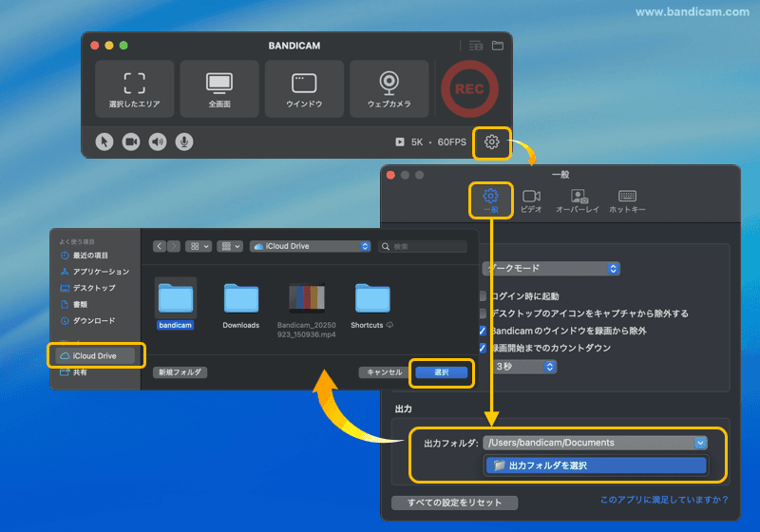Select the Shortcuts folder

tap(372, 304)
